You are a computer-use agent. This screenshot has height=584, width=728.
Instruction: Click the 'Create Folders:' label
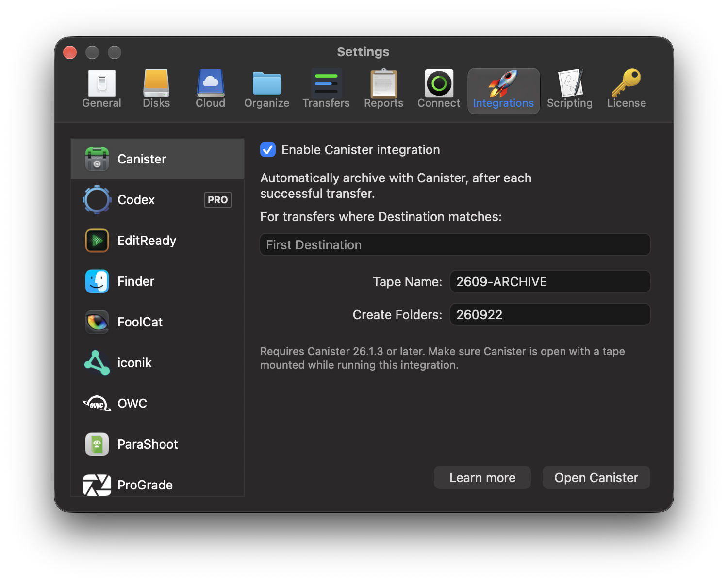click(x=397, y=315)
